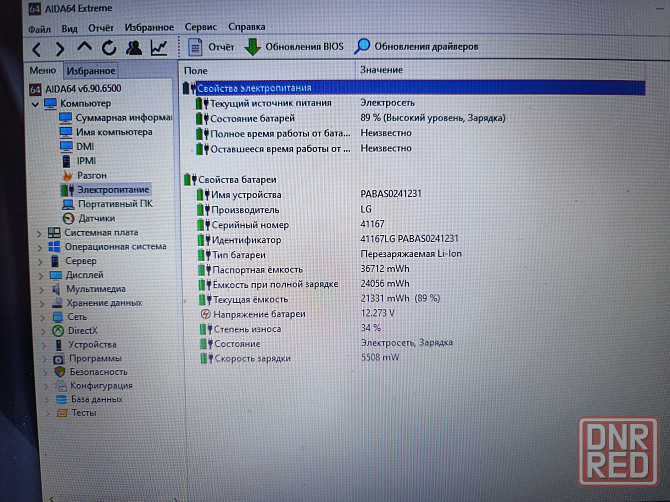The width and height of the screenshot is (670, 502).
Task: Click the DirectX Xbox logo icon
Action: tap(58, 331)
